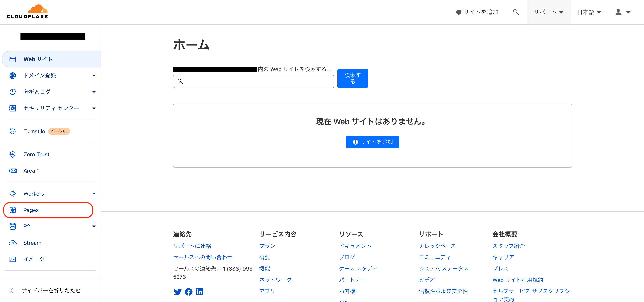Open the 日本語 language dropdown

(x=589, y=12)
